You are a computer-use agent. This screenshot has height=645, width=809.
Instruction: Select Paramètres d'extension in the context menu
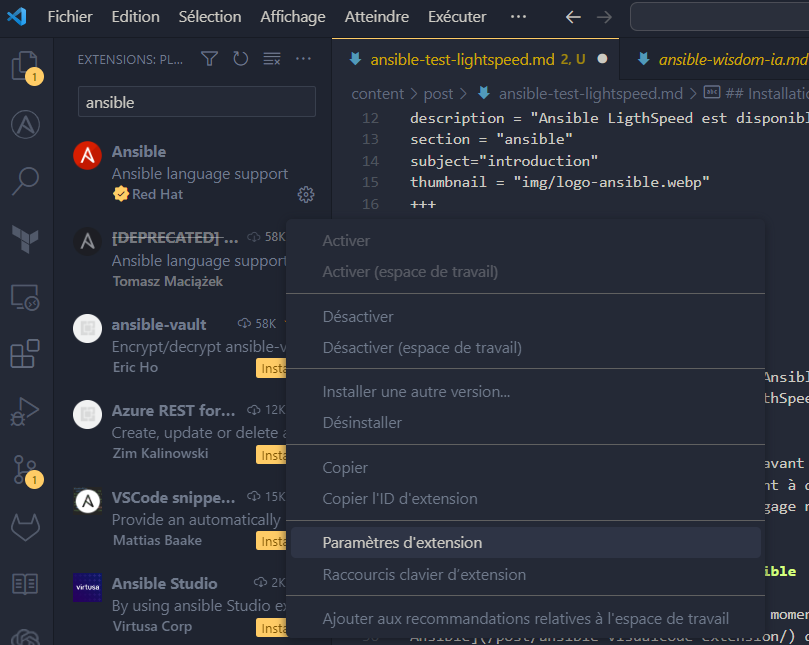(x=402, y=541)
